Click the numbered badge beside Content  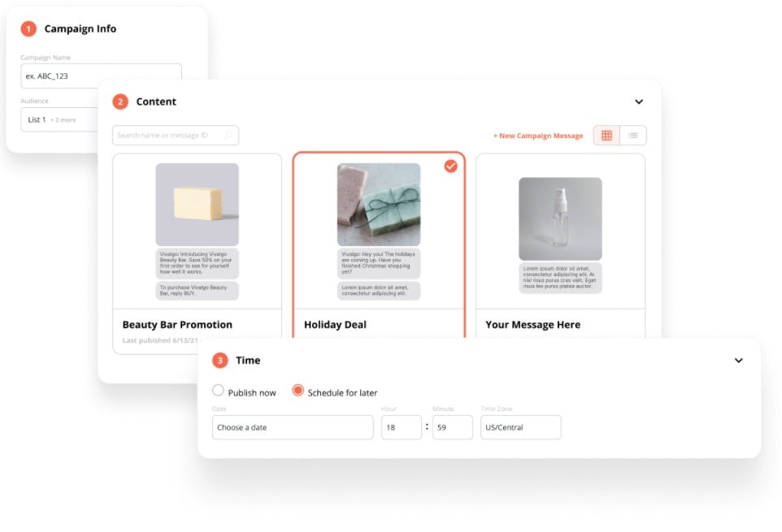tap(120, 102)
